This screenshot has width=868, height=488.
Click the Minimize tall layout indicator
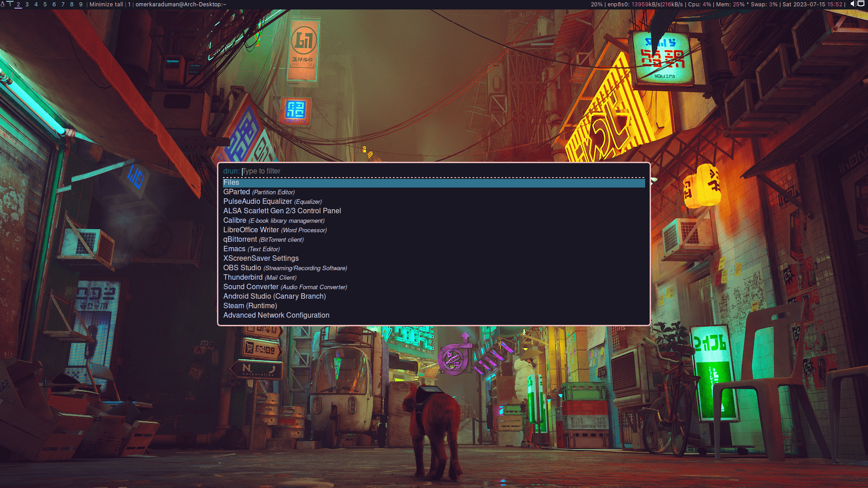106,5
